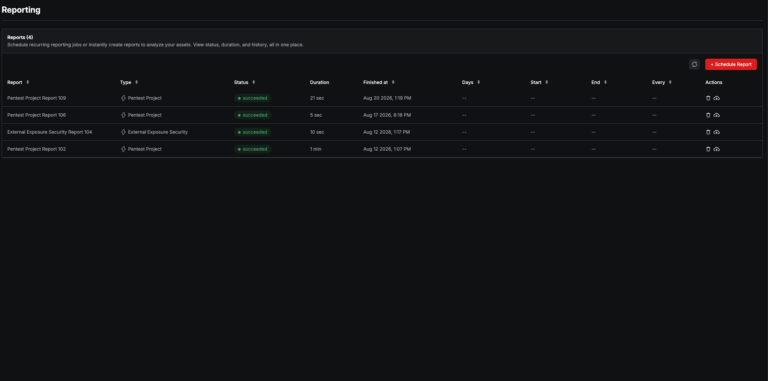Image resolution: width=768 pixels, height=381 pixels.
Task: Click the Duration column header
Action: coord(319,82)
